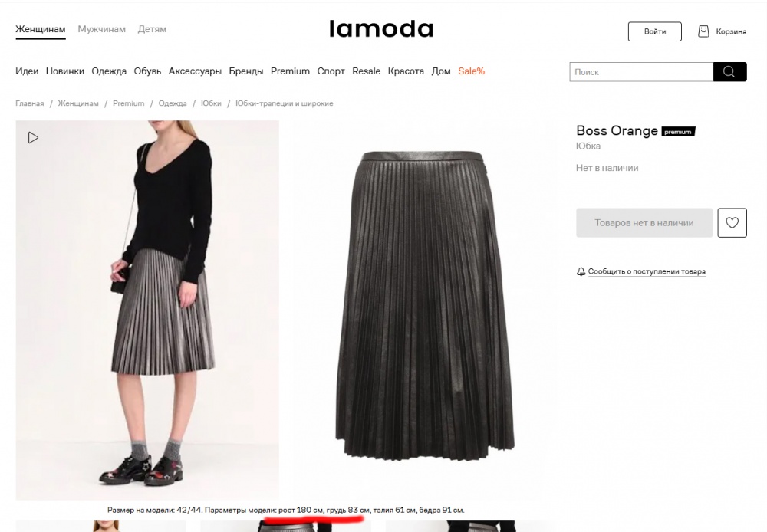Play the product video on model photo
767x532 pixels.
coord(33,138)
